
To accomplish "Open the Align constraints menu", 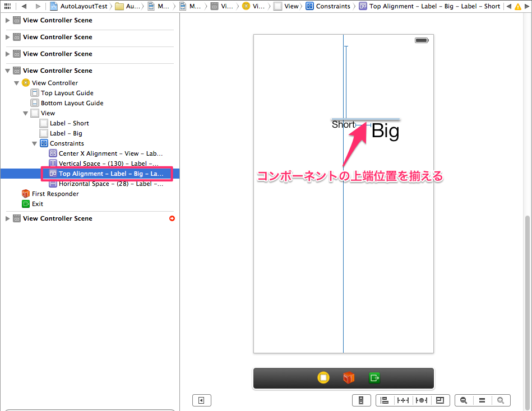I will (x=385, y=400).
